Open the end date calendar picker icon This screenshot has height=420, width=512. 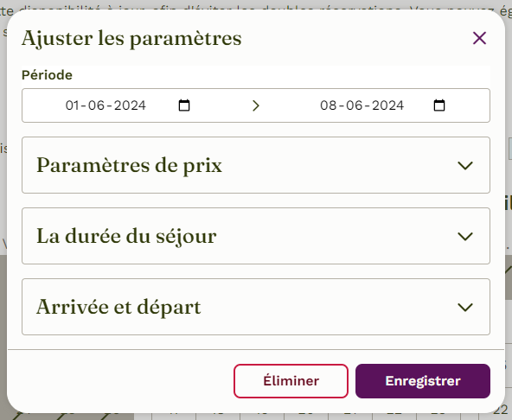(439, 105)
